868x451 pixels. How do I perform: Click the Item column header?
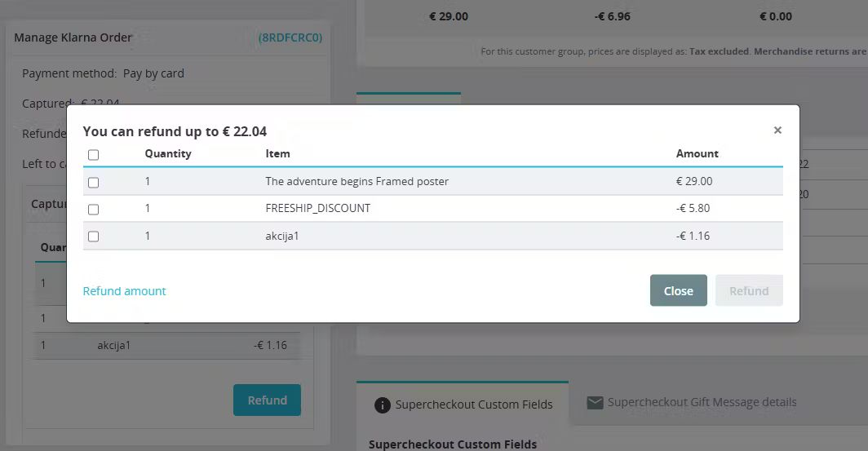(x=277, y=154)
